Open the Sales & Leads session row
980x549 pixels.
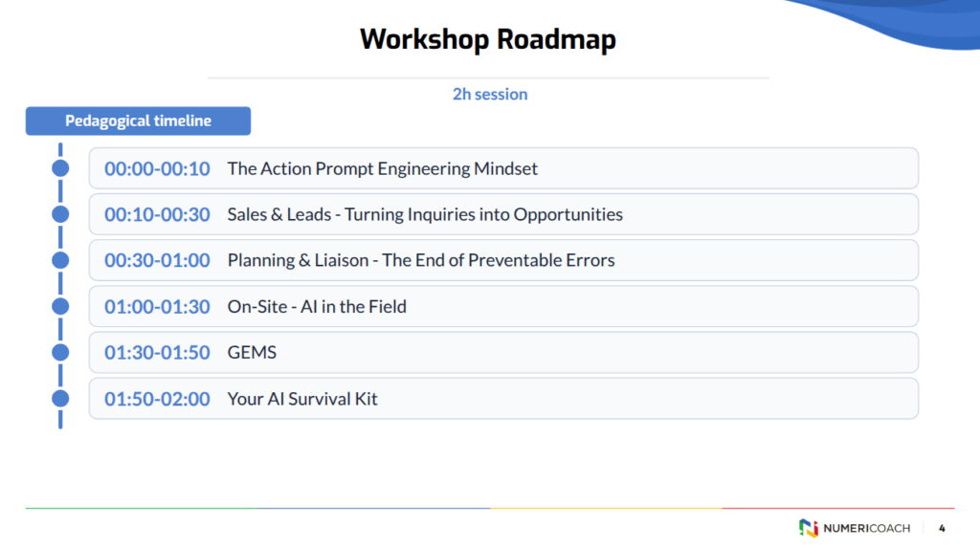[x=503, y=214]
